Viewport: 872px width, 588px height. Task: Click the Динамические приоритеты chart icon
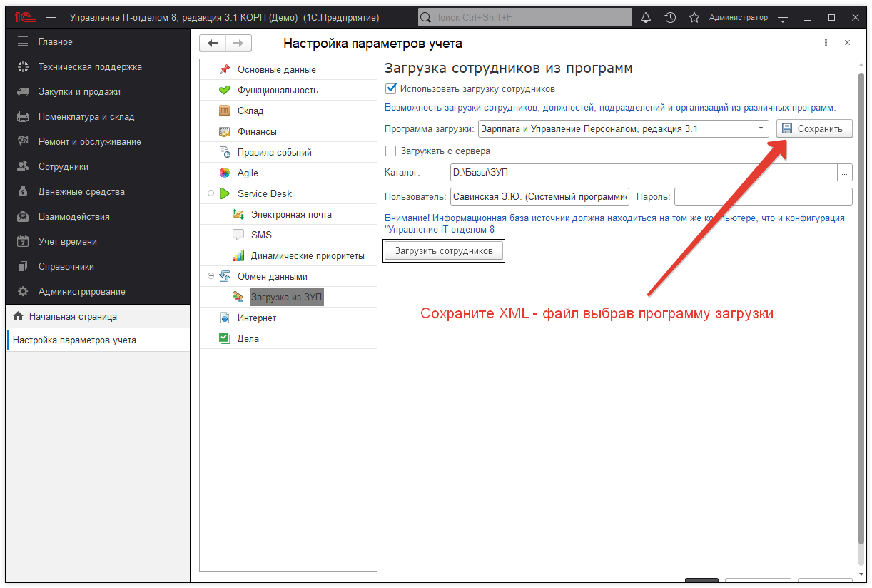pos(237,255)
